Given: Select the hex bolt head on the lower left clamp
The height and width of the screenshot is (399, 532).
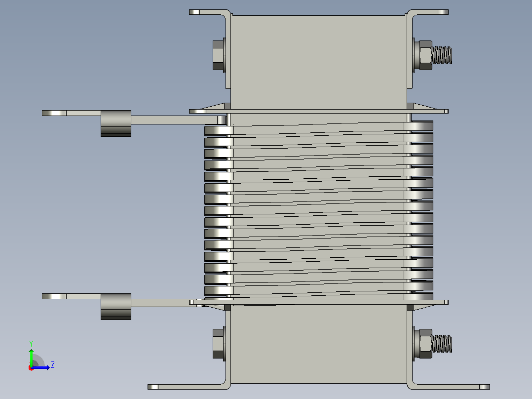Looking at the screenshot, I should point(218,344).
